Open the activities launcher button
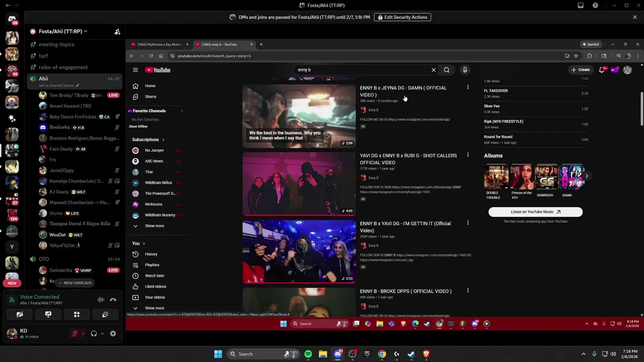This screenshot has width=644, height=362. [x=77, y=314]
